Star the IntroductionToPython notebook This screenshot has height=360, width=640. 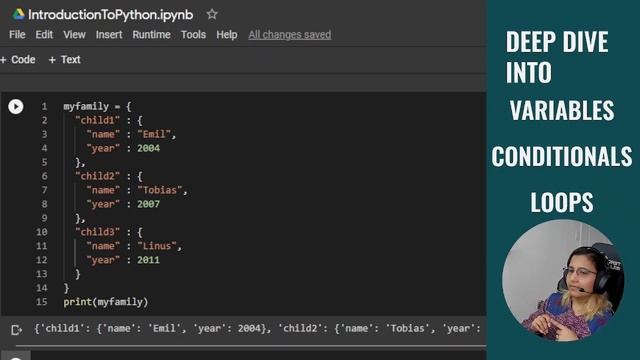[212, 15]
